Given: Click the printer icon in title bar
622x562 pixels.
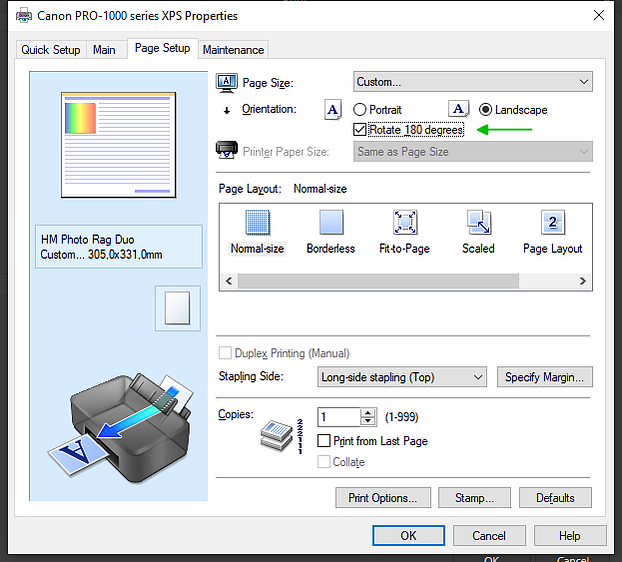Looking at the screenshot, I should point(24,16).
